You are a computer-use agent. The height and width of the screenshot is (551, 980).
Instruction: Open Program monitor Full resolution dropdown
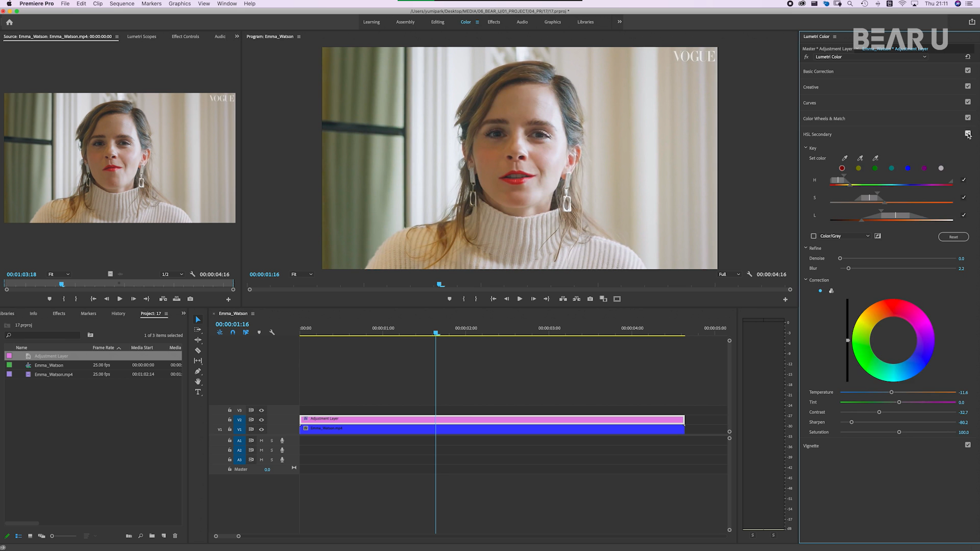729,274
